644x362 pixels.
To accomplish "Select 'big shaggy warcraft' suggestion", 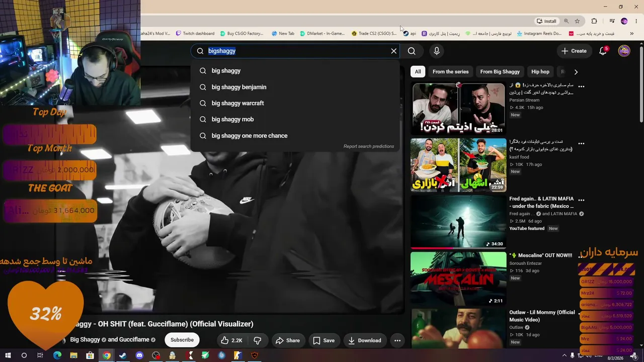I will pyautogui.click(x=295, y=103).
